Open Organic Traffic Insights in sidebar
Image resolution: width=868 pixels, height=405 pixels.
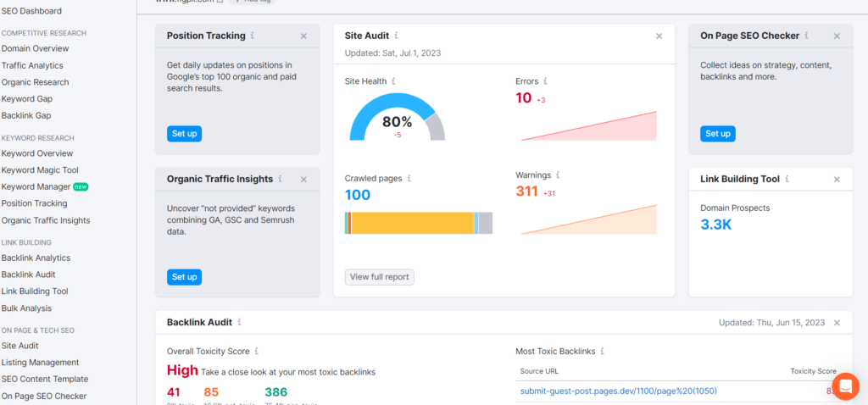pos(46,220)
